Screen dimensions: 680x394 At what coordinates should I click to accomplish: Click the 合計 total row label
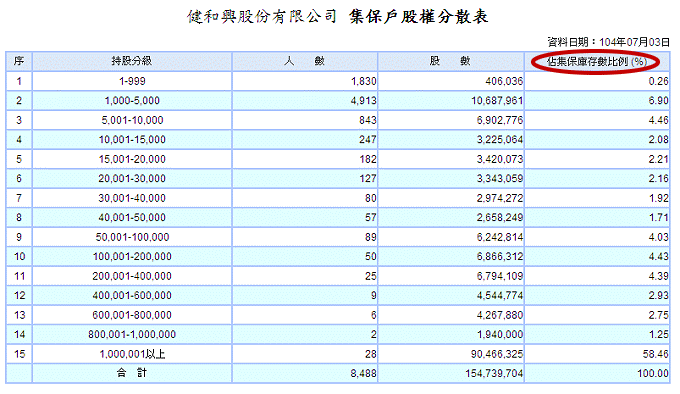point(132,373)
